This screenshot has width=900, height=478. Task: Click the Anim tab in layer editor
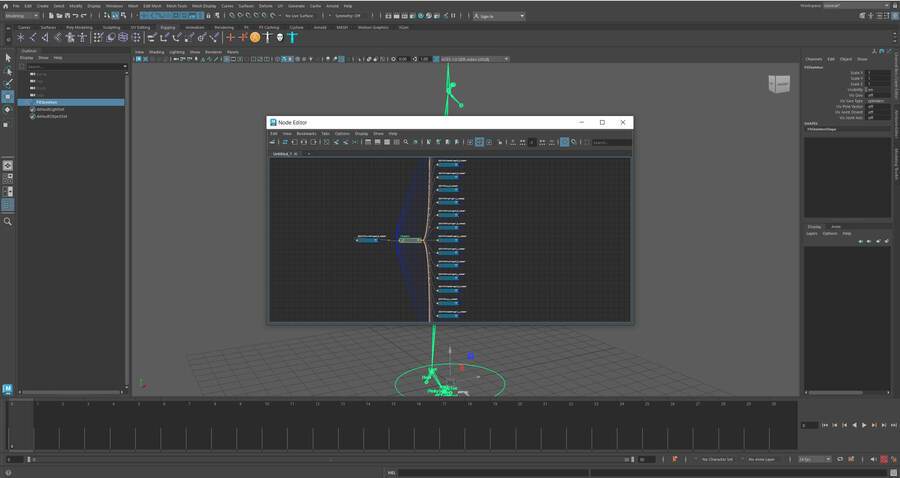(836, 226)
